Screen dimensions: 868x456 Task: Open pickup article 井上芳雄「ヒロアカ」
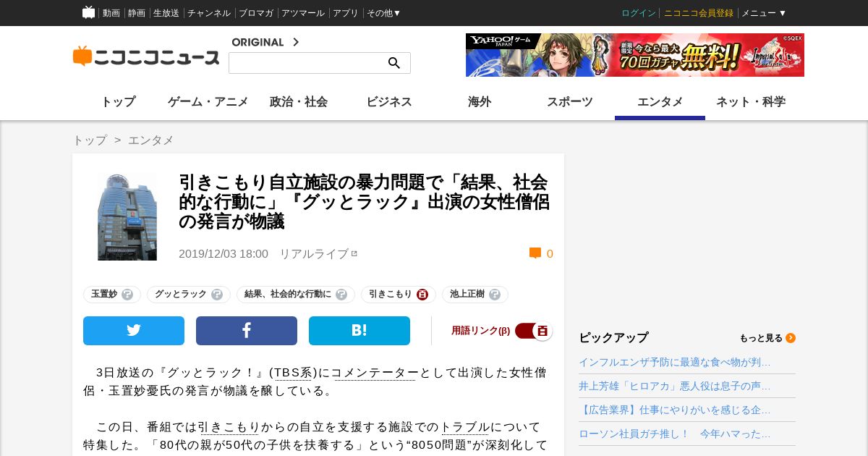pos(675,386)
